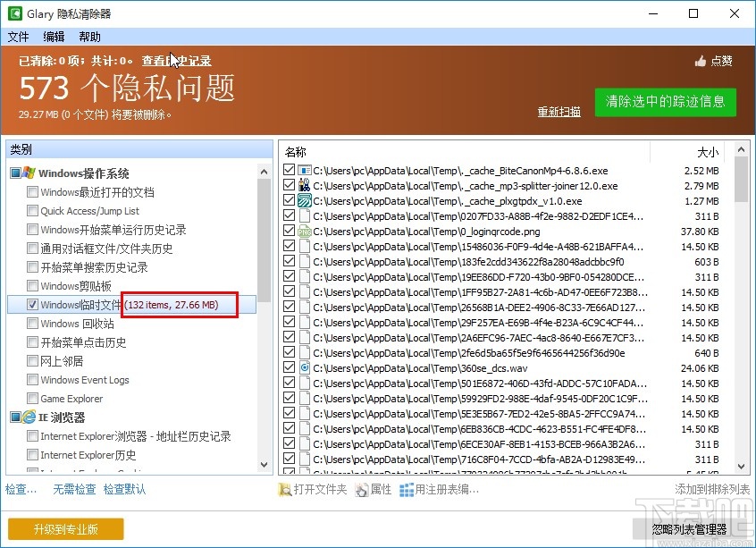Open the 帮助 menu
The width and height of the screenshot is (756, 548).
coord(89,37)
